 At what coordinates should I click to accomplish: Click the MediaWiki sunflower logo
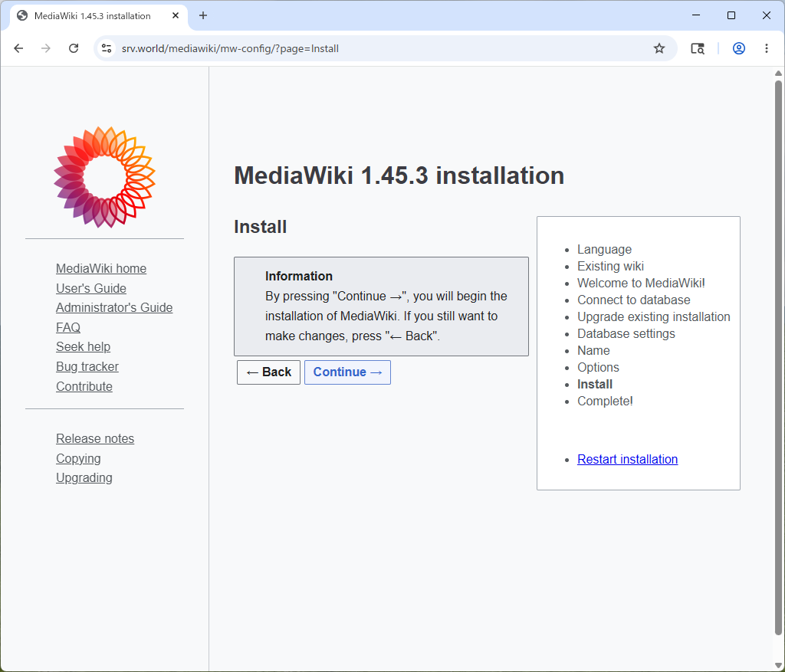coord(104,177)
